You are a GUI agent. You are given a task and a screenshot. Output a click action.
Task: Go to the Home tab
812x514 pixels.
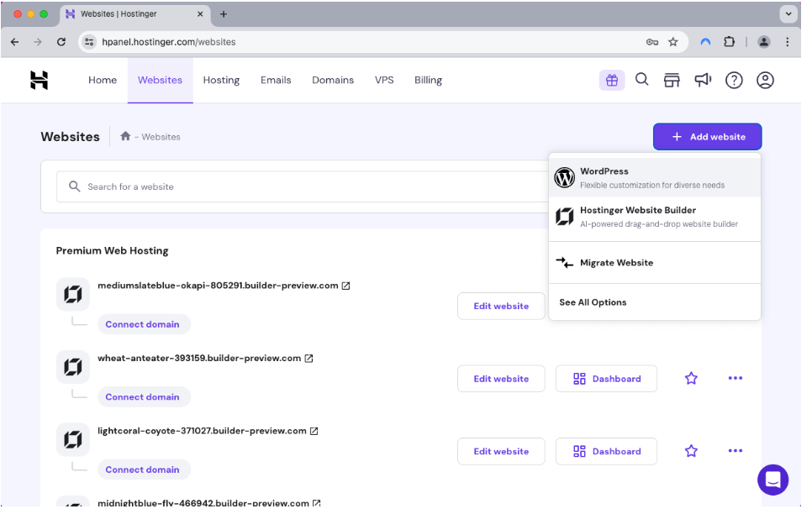[x=103, y=81]
